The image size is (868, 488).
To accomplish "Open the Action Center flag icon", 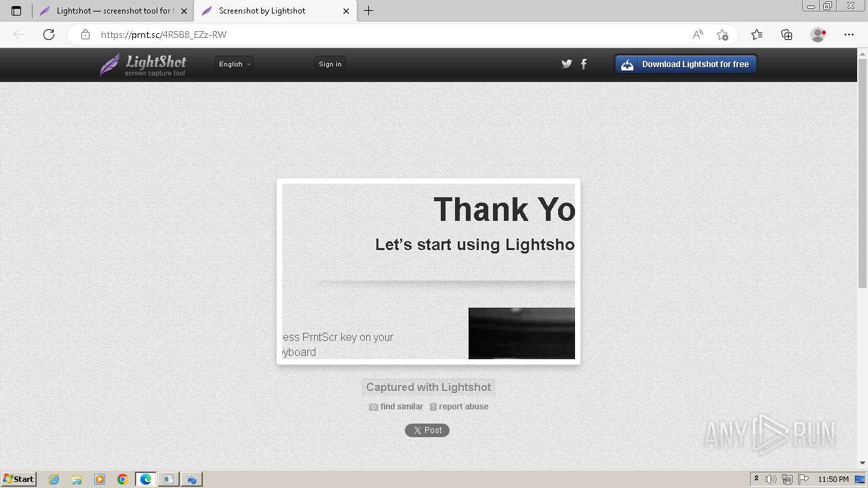I will click(x=804, y=479).
